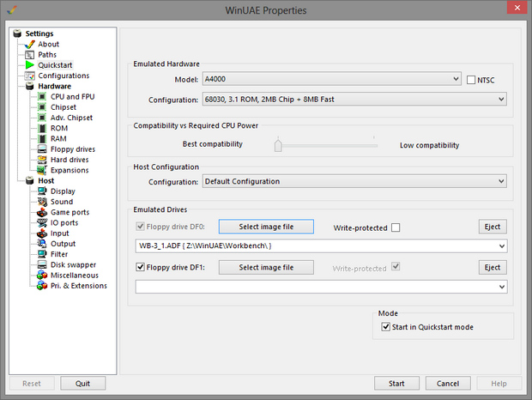
Task: Click the Paths icon in tree
Action: (x=30, y=55)
